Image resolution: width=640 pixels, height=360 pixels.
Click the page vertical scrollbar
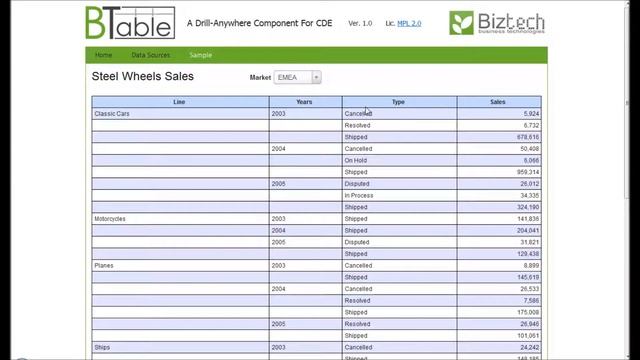tap(627, 180)
